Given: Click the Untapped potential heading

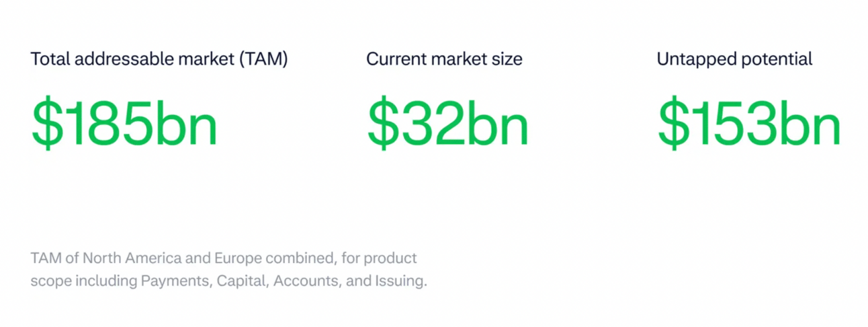Looking at the screenshot, I should pos(734,59).
